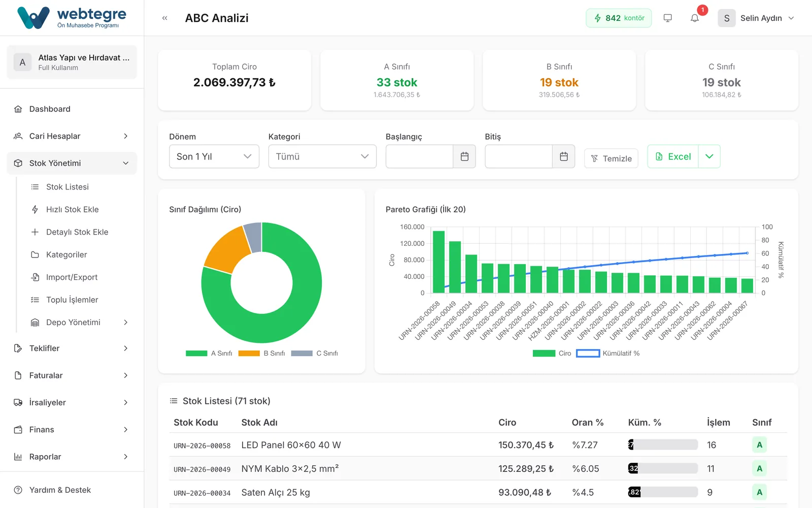The height and width of the screenshot is (508, 812).
Task: Expand Raporlar menu chevron
Action: 125,457
